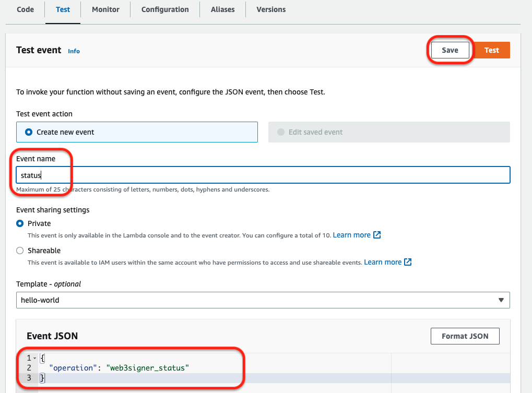The width and height of the screenshot is (532, 393).
Task: Click the Event sharing settings label
Action: 53,210
